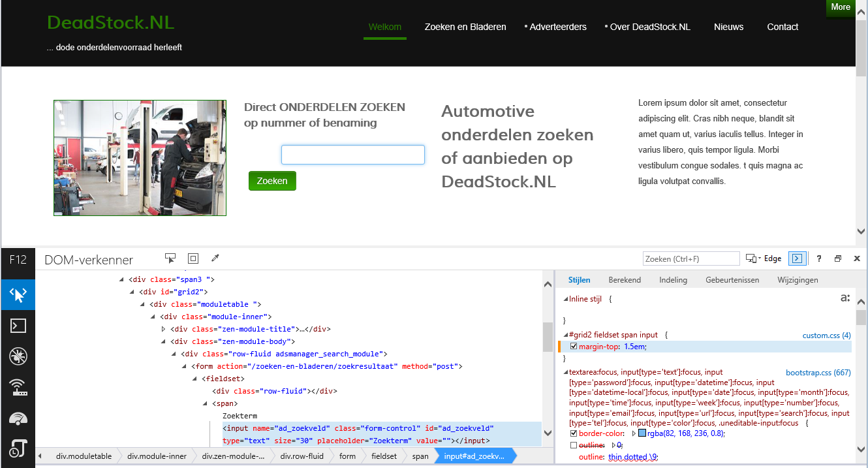868x468 pixels.
Task: Open the Welkom menu item
Action: (x=385, y=27)
